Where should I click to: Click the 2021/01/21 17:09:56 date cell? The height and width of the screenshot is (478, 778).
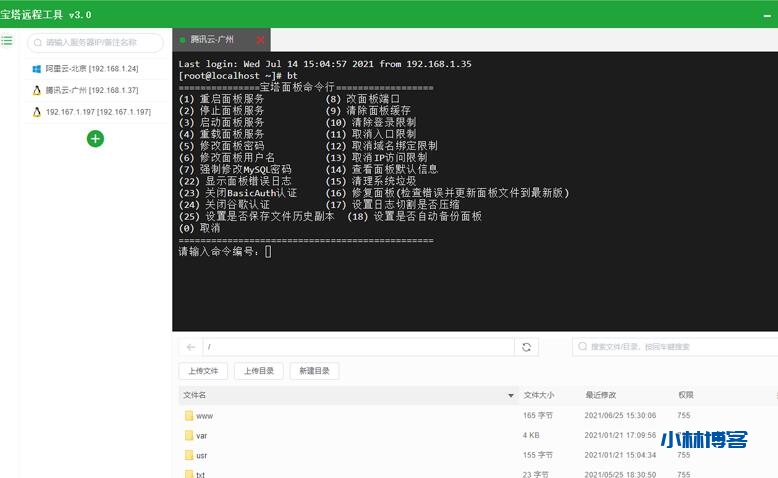click(x=620, y=435)
